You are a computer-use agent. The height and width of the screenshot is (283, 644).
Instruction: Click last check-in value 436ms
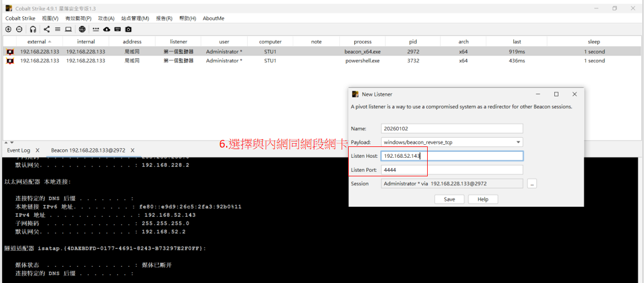pyautogui.click(x=517, y=61)
